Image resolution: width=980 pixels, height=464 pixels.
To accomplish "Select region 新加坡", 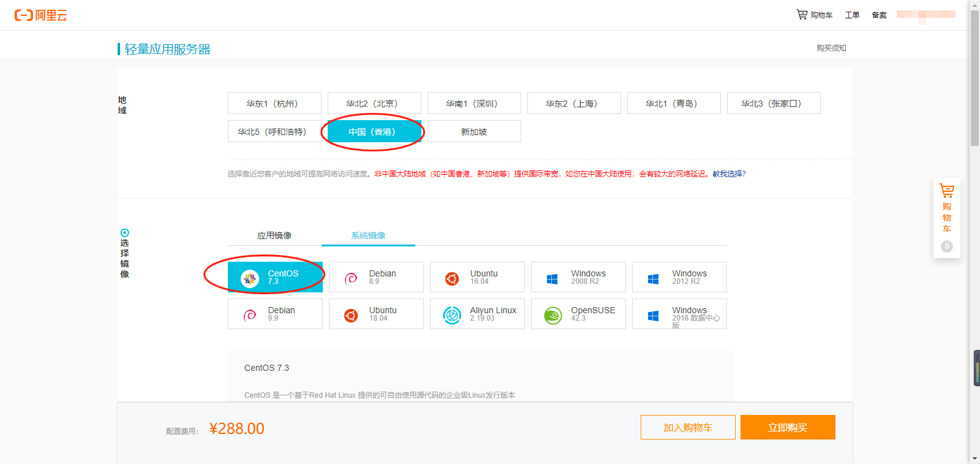I will click(474, 131).
